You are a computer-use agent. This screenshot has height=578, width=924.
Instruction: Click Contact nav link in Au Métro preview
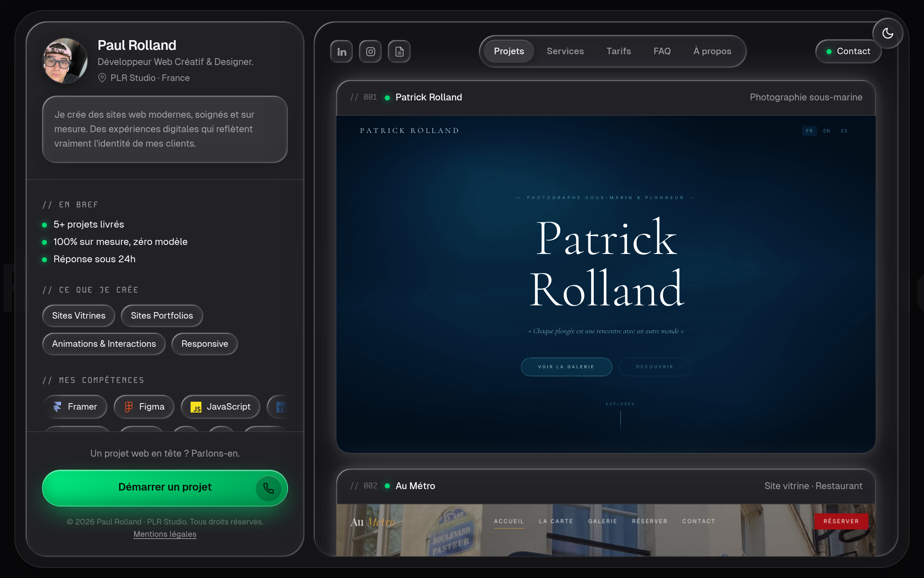pos(699,521)
